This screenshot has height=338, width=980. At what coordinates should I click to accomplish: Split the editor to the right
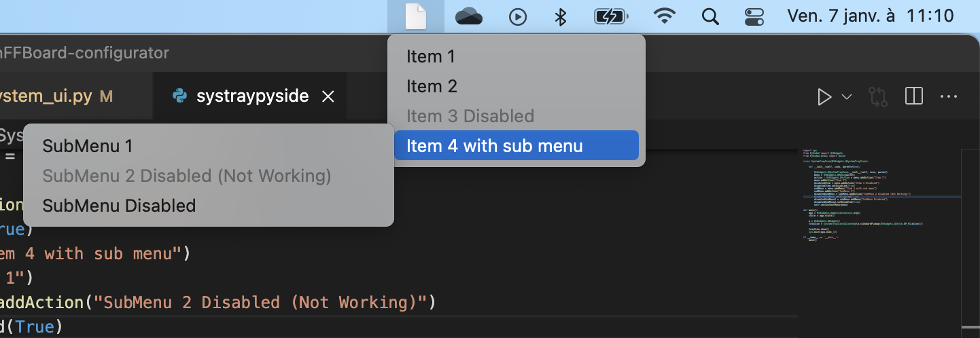coord(914,96)
